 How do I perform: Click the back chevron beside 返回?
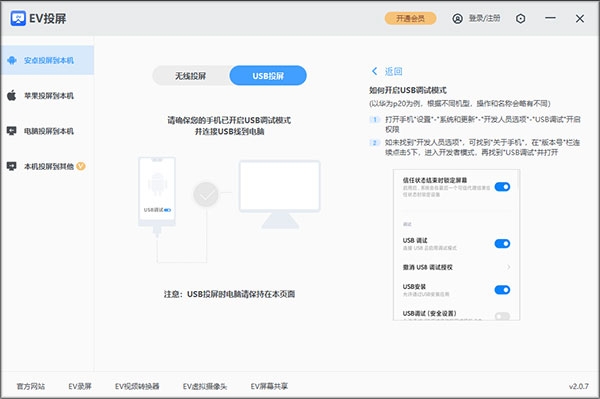click(x=375, y=71)
